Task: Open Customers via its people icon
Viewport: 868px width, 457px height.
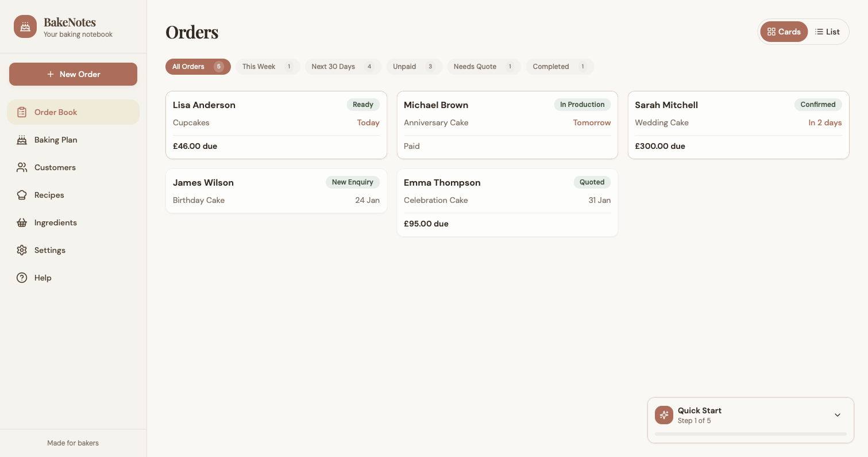Action: coord(22,167)
